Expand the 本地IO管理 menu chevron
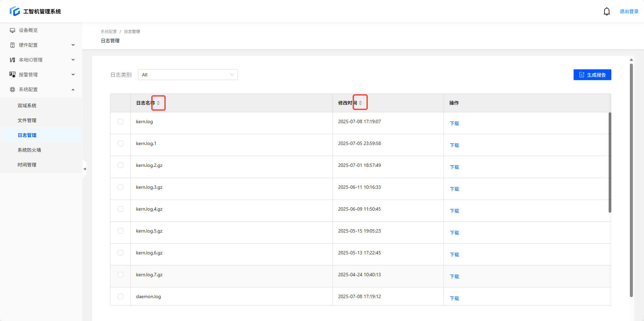The width and height of the screenshot is (644, 321). [x=73, y=60]
